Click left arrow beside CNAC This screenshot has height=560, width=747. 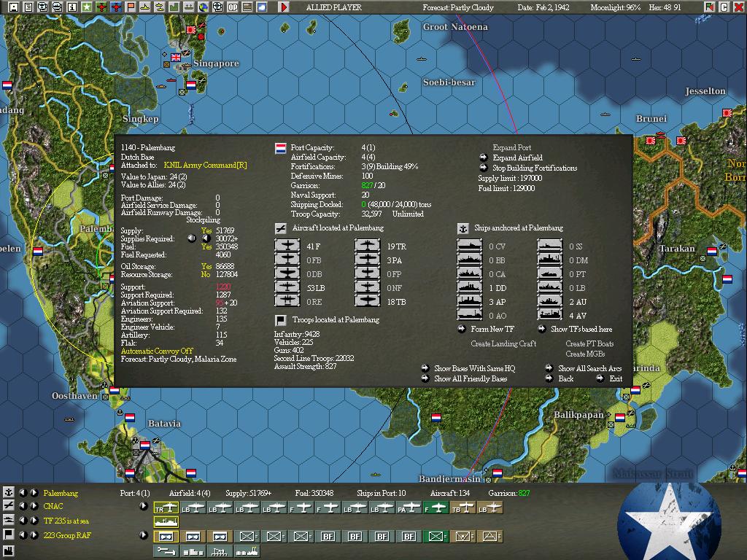(23, 506)
